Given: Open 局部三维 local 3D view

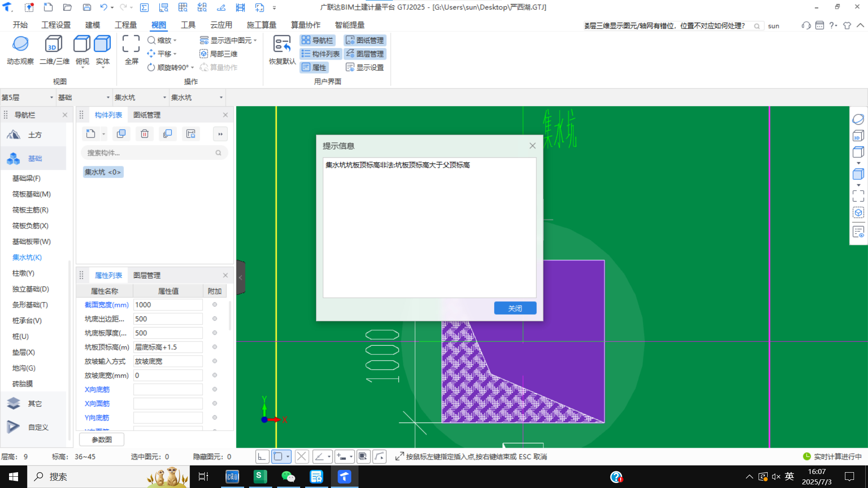Looking at the screenshot, I should [x=219, y=54].
